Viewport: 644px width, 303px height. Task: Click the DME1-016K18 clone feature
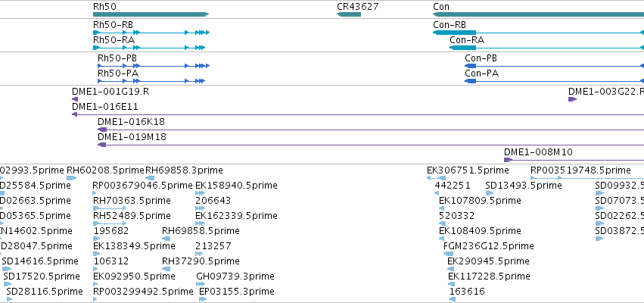click(x=371, y=130)
